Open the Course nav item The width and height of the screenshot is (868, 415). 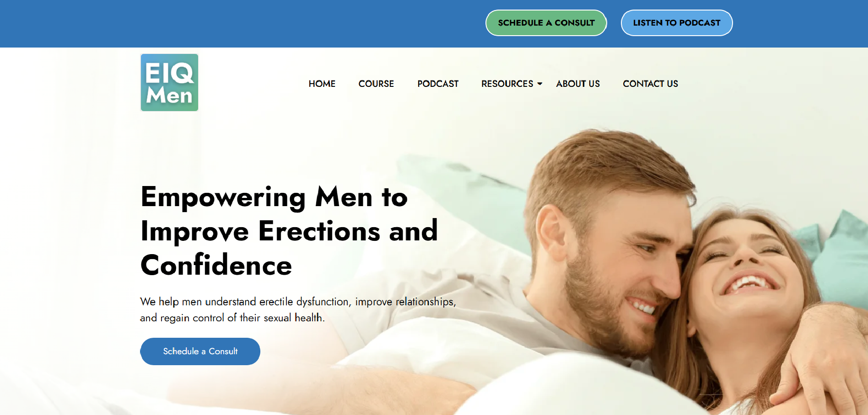tap(376, 84)
